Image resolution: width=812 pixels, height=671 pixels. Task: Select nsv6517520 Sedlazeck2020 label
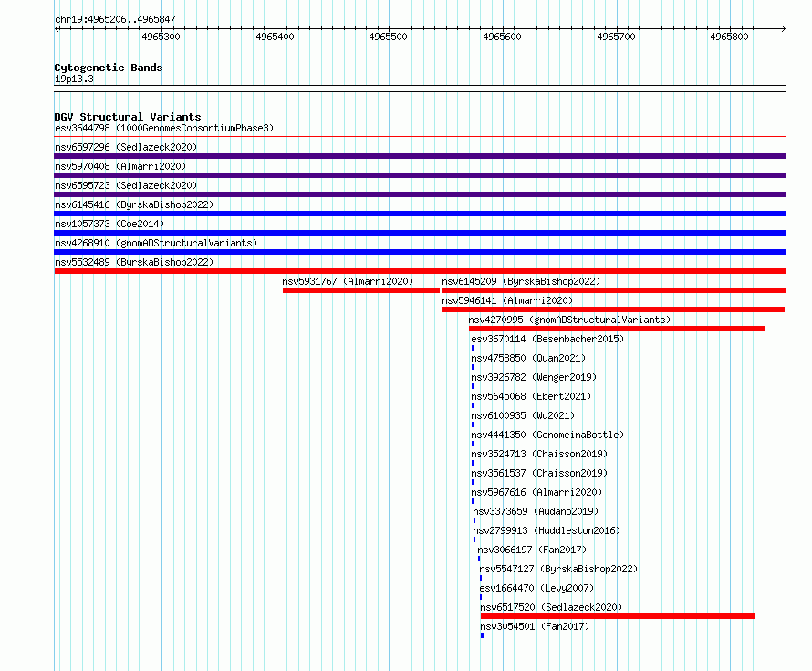click(x=551, y=607)
